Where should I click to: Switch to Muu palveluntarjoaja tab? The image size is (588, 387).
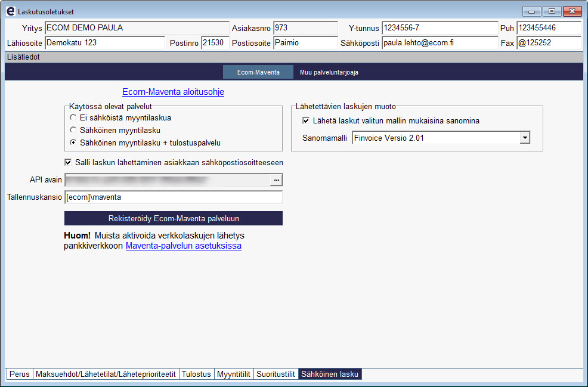pos(329,72)
